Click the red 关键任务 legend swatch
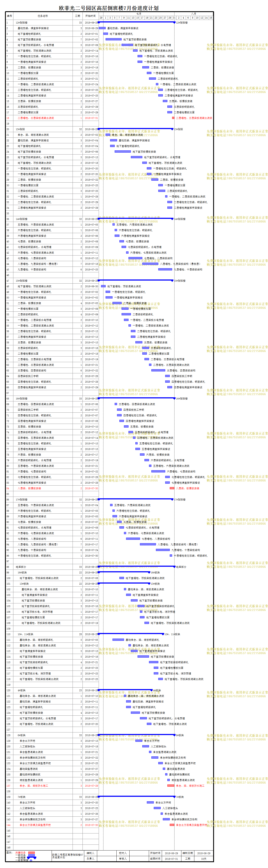 click(31, 852)
